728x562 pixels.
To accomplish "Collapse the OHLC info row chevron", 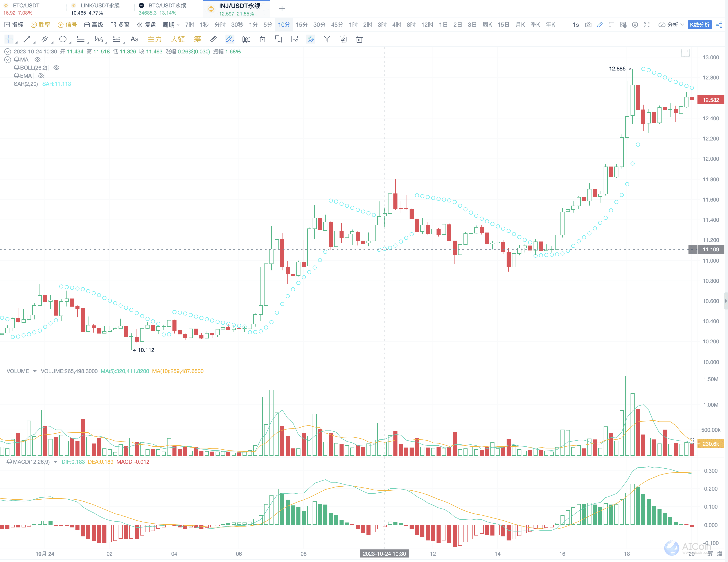I will click(x=7, y=52).
